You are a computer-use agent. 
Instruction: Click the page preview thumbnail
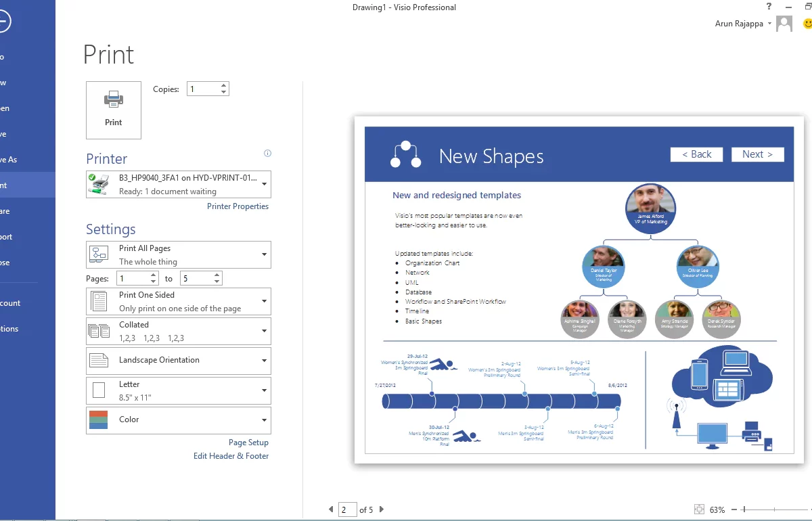point(579,290)
